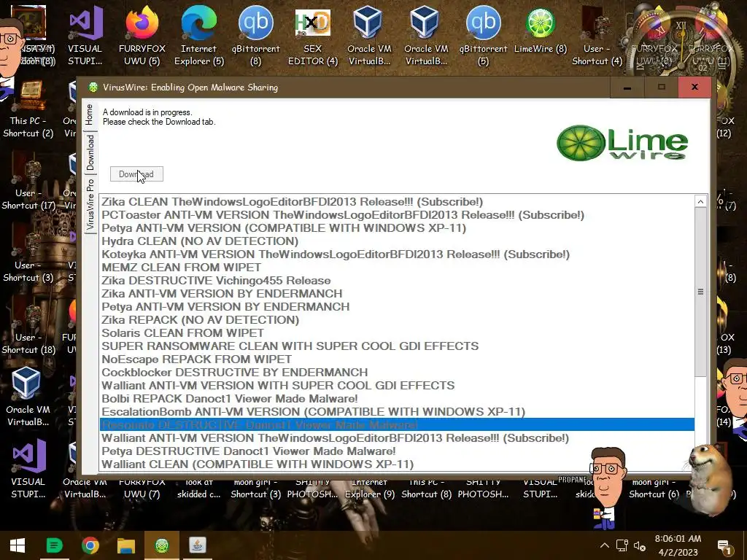Select Koteyka ANTI-VM VERSION entry
747x560 pixels.
(x=397, y=254)
